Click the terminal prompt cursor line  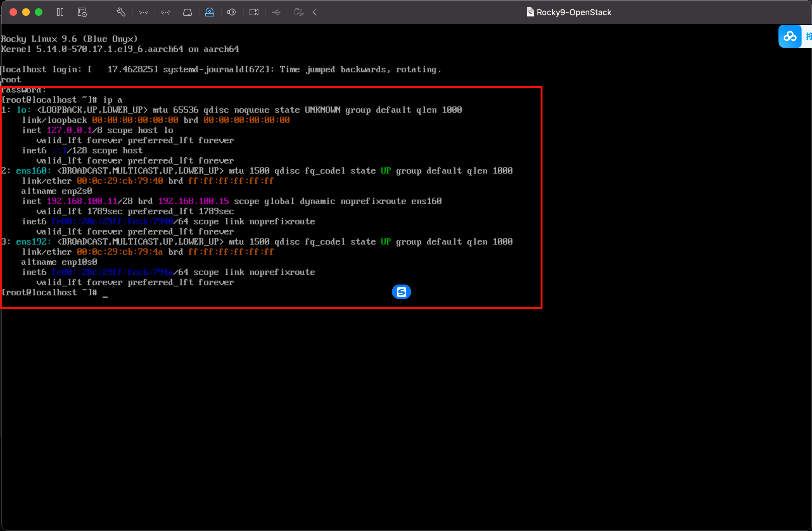pos(105,292)
